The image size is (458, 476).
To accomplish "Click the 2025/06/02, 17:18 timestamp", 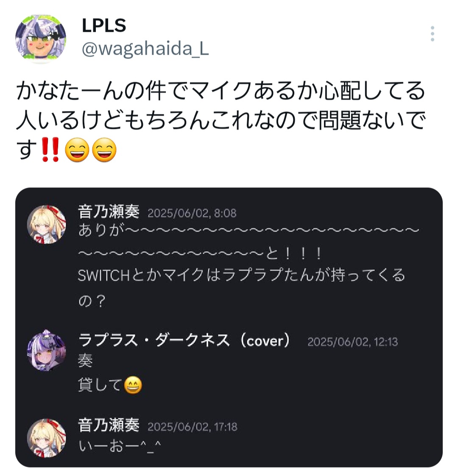I will [x=192, y=427].
